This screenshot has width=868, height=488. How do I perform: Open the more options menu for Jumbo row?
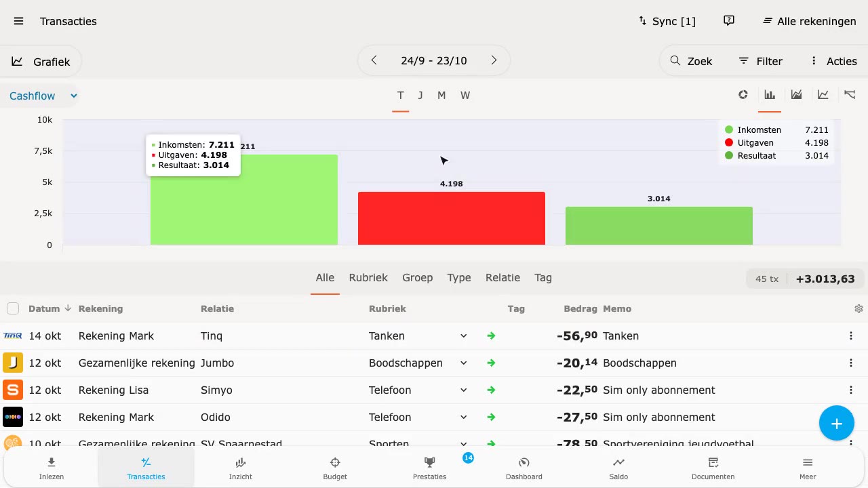pyautogui.click(x=851, y=363)
